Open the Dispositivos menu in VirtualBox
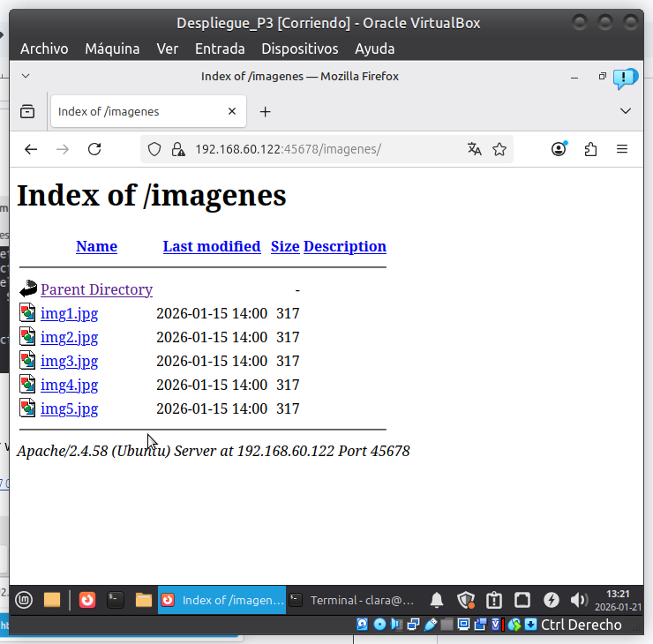This screenshot has height=644, width=653. (299, 49)
